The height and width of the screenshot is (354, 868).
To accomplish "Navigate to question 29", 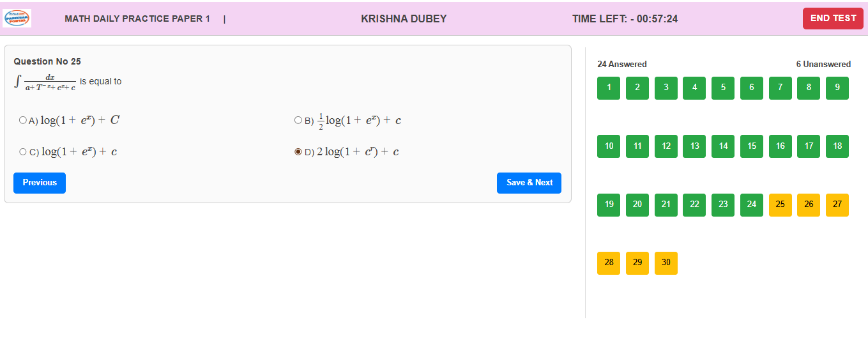I will [x=637, y=263].
